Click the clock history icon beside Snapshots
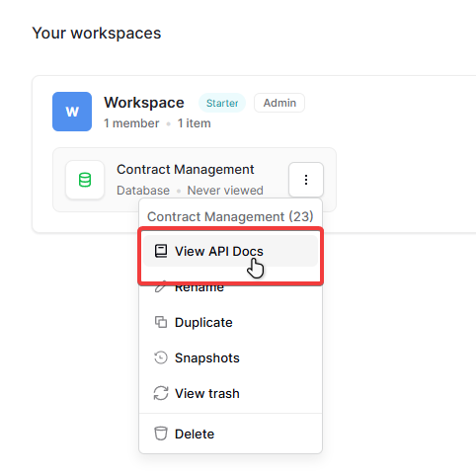Screen dimensions: 476x475 (x=161, y=357)
